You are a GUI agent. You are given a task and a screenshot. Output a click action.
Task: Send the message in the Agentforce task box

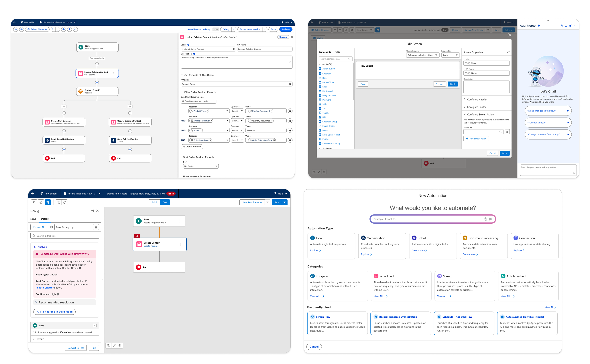click(574, 173)
